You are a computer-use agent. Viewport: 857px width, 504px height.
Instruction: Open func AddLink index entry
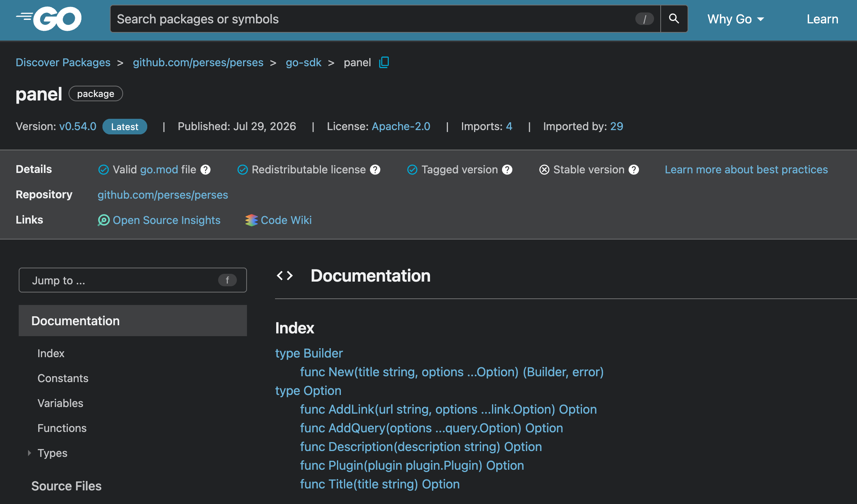[448, 409]
